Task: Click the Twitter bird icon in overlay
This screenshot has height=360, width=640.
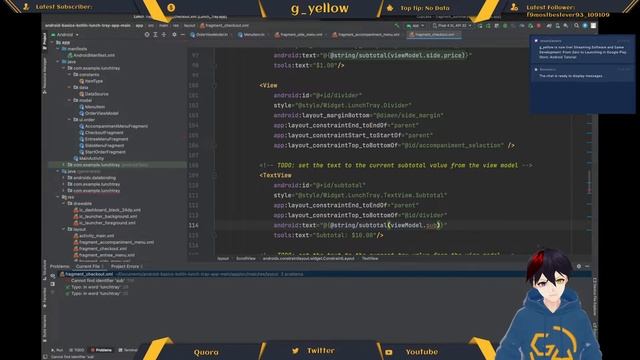Action: (x=295, y=351)
